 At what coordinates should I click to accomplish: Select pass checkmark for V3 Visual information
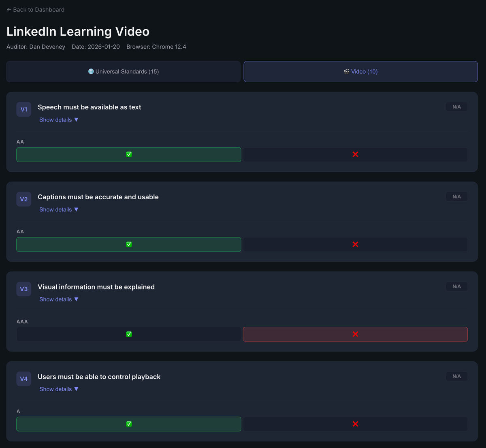pos(129,335)
